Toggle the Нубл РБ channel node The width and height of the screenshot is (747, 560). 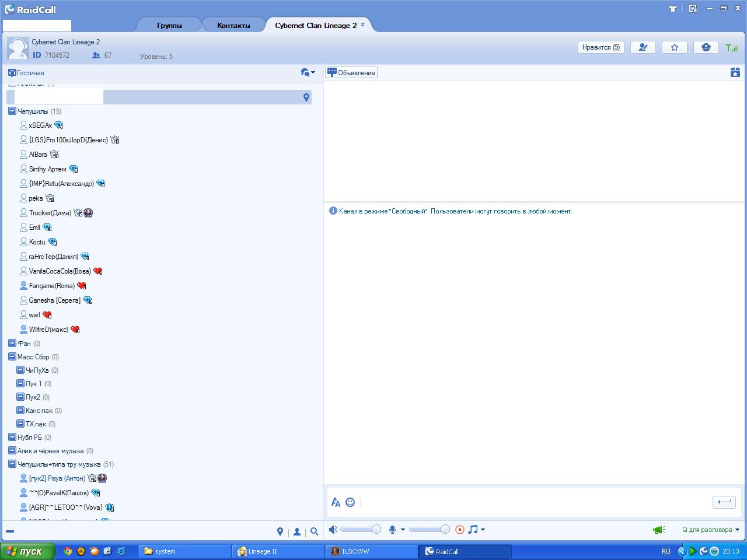[x=12, y=437]
